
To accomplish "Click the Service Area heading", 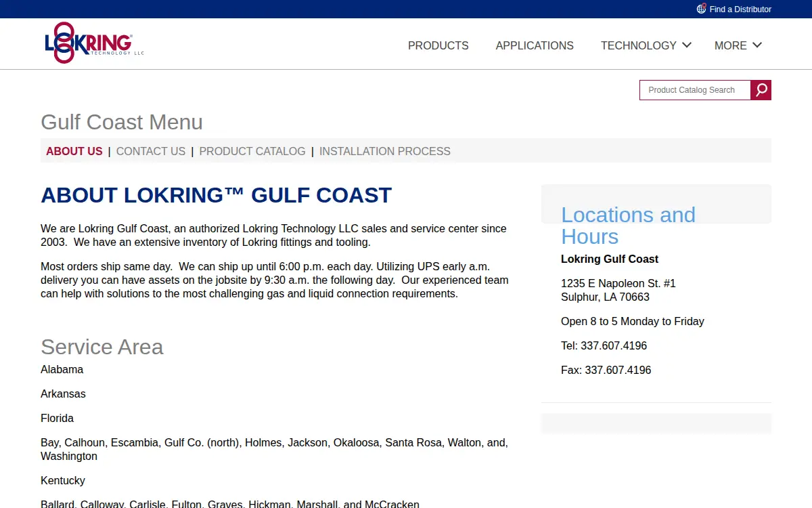I will pyautogui.click(x=101, y=347).
